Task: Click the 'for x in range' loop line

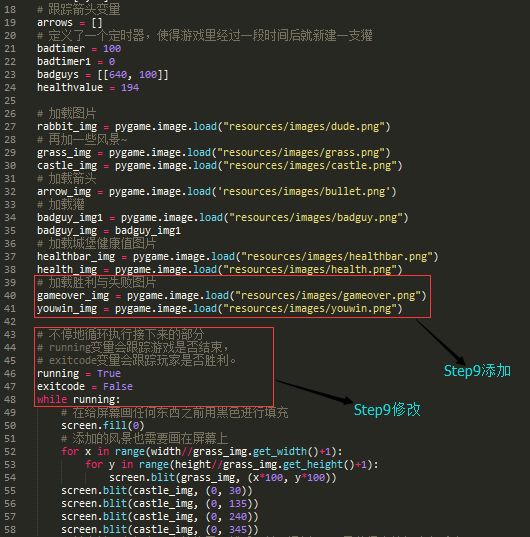Action: (201, 451)
